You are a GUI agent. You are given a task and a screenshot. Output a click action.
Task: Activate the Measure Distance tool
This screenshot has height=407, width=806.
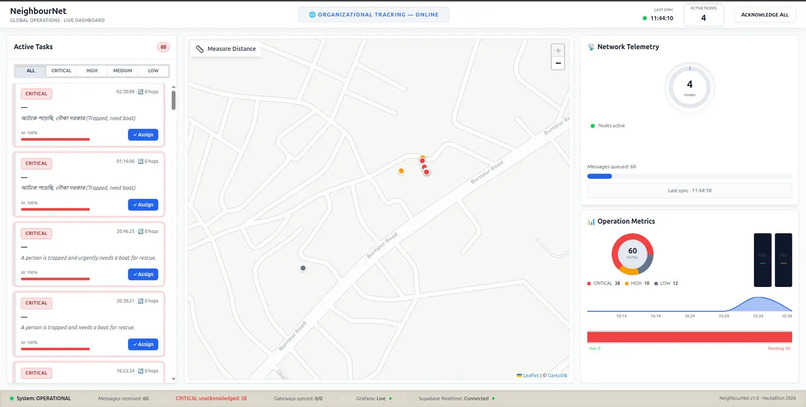226,49
